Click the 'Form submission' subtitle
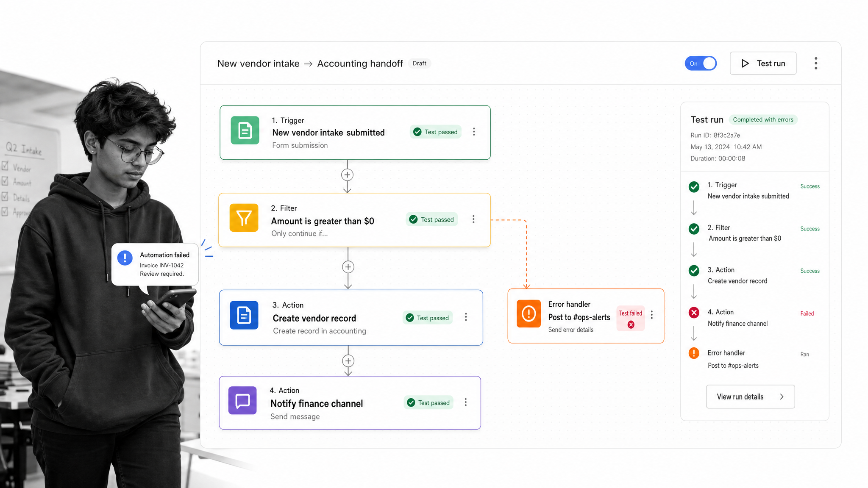The image size is (868, 488). [x=300, y=145]
